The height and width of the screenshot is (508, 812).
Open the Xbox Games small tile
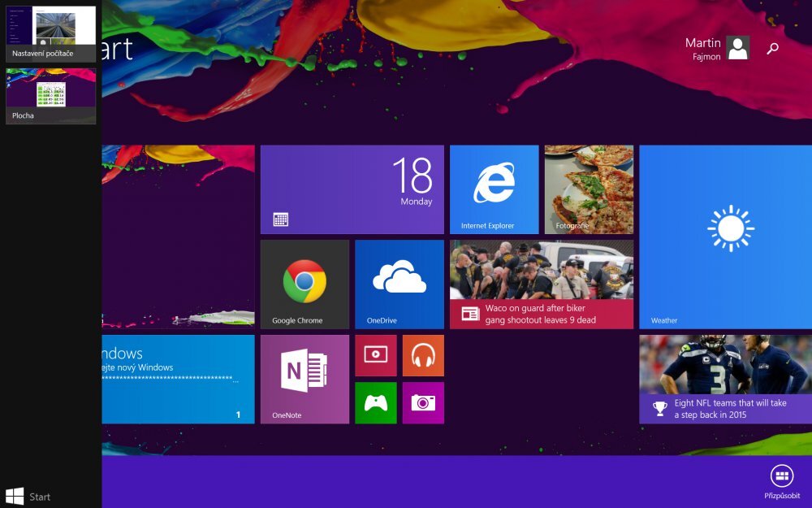[376, 403]
